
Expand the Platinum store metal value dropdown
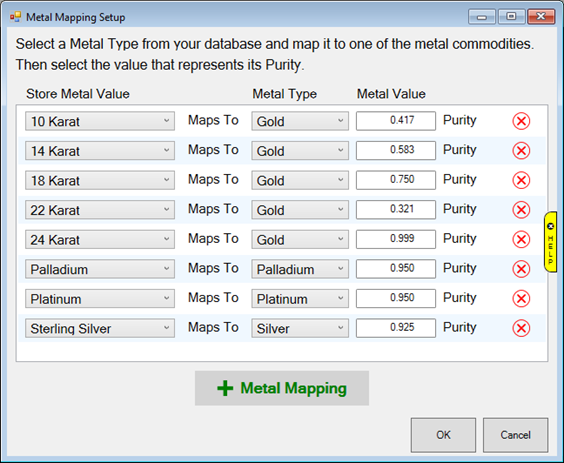point(100,298)
